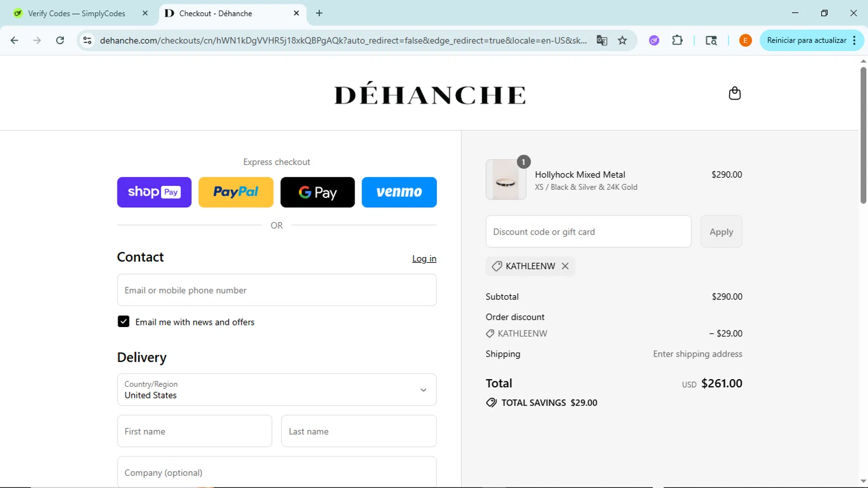Close the Checkout Déhanche tab
868x488 pixels.
coord(296,13)
